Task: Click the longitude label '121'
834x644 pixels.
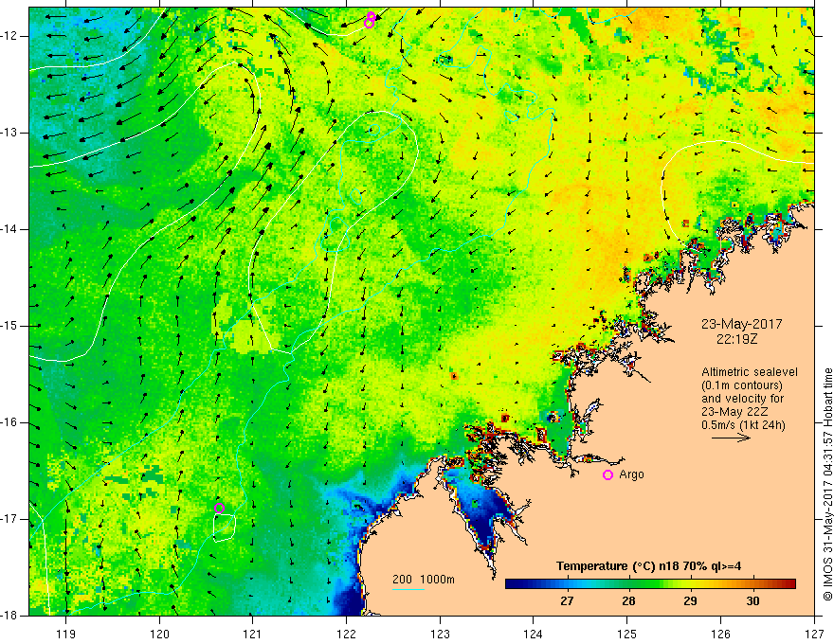Action: (253, 634)
